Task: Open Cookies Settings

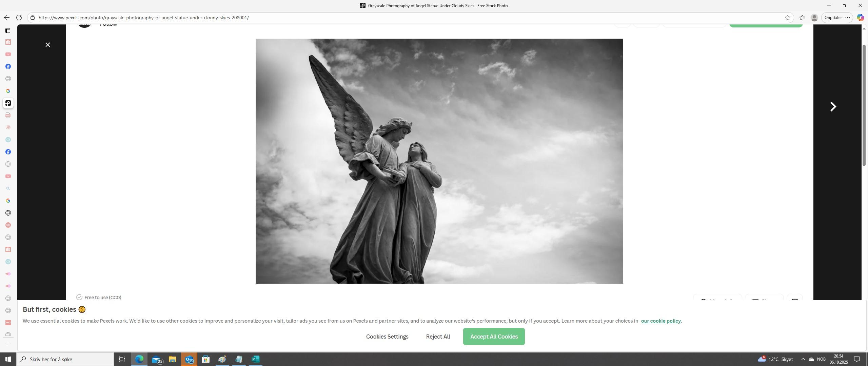Action: [x=387, y=337]
